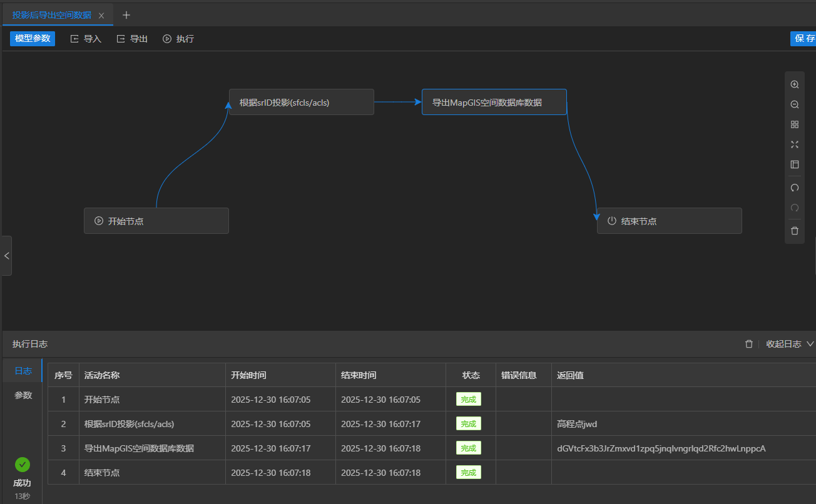
Task: Click the zoom in canvas icon
Action: 795,84
